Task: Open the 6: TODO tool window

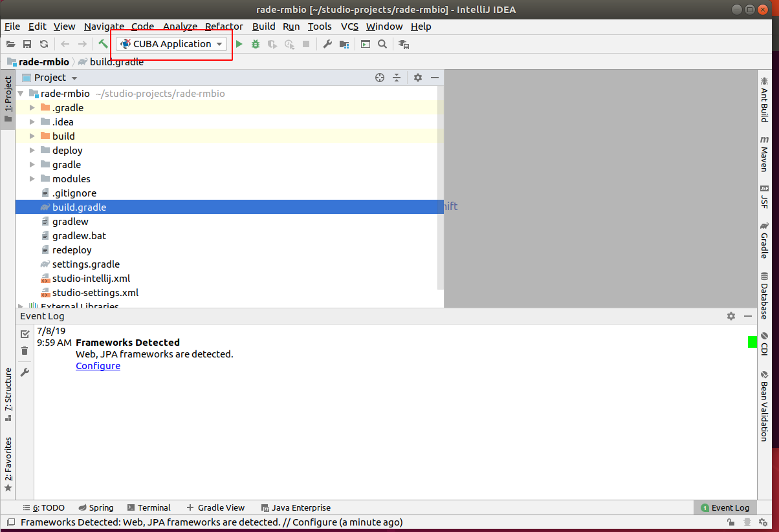Action: [x=44, y=508]
